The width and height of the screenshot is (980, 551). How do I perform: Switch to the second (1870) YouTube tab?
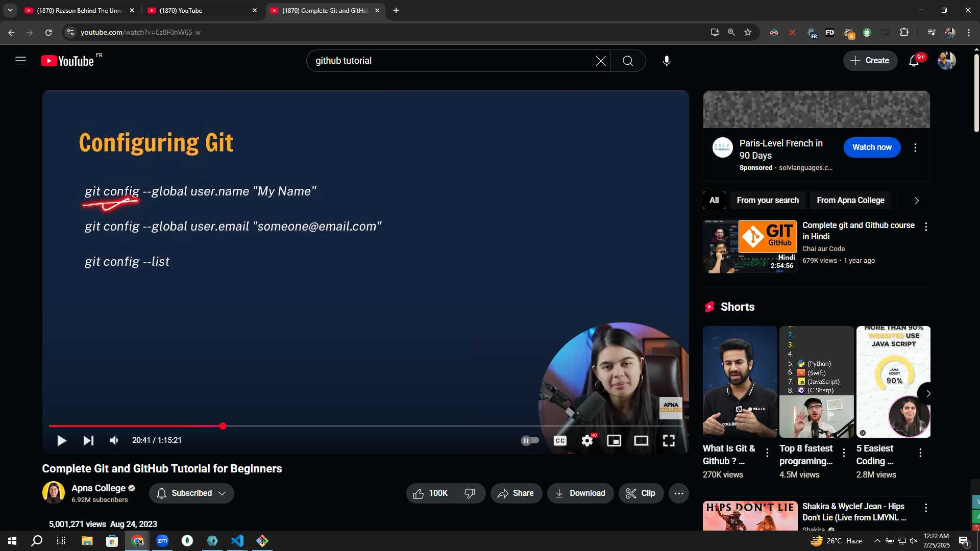[202, 10]
